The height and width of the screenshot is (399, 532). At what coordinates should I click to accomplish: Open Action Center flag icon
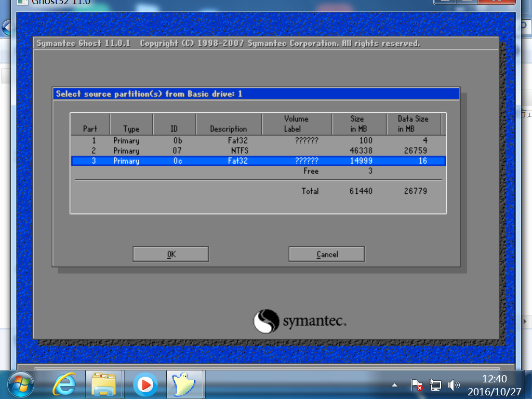coord(416,385)
